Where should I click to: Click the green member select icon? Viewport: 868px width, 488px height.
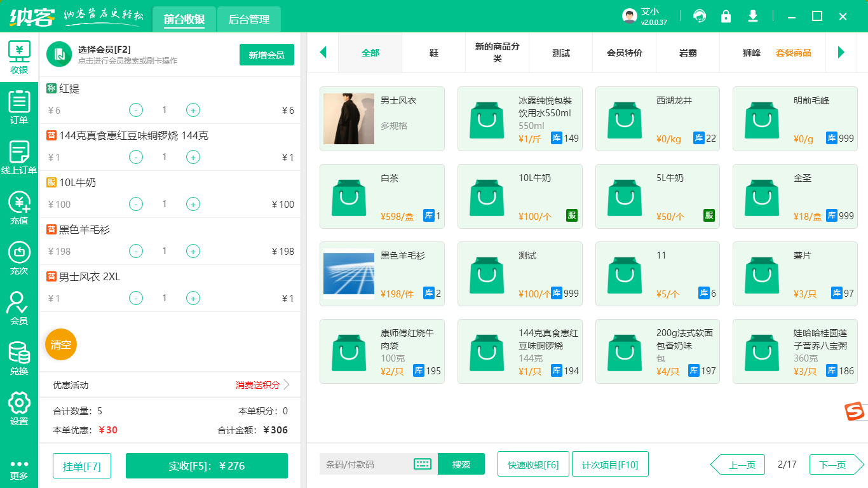tap(59, 55)
